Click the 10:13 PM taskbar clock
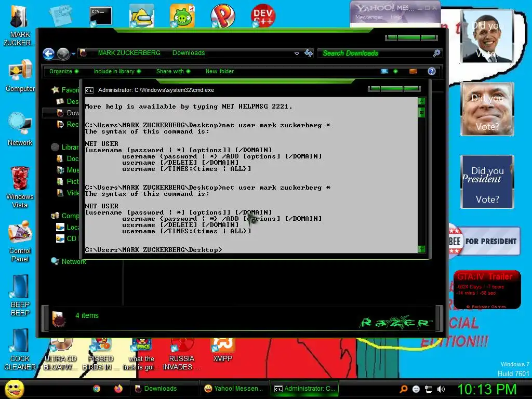This screenshot has height=399, width=532. pyautogui.click(x=487, y=389)
